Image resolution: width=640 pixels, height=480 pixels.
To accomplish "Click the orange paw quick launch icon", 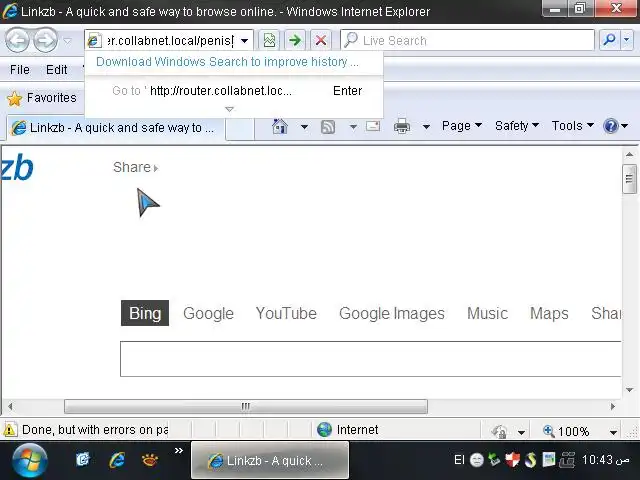I will tap(150, 460).
